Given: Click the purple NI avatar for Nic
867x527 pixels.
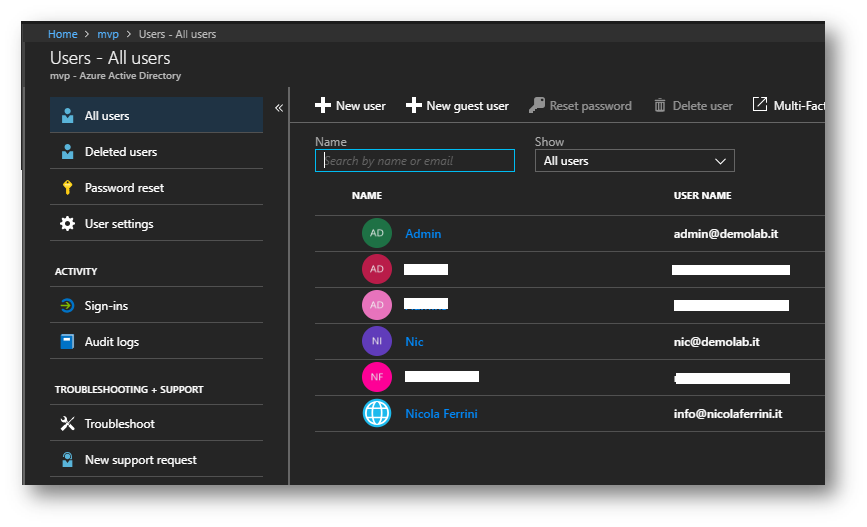Looking at the screenshot, I should coord(377,341).
